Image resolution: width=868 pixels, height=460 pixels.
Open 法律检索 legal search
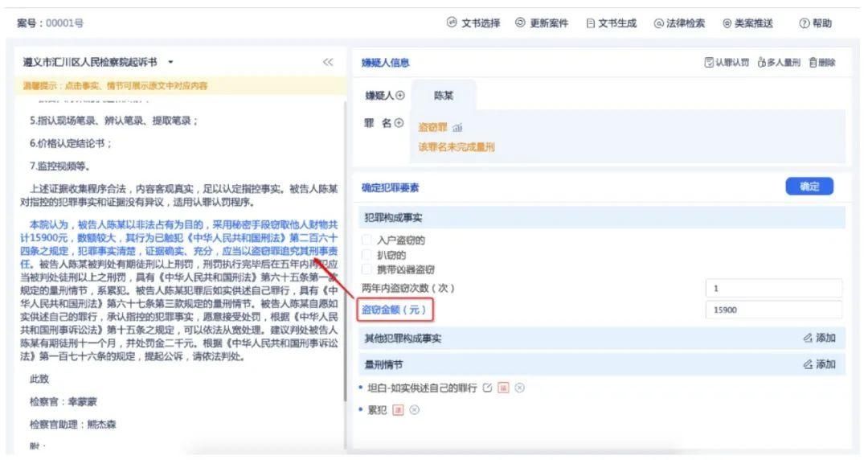tap(679, 23)
